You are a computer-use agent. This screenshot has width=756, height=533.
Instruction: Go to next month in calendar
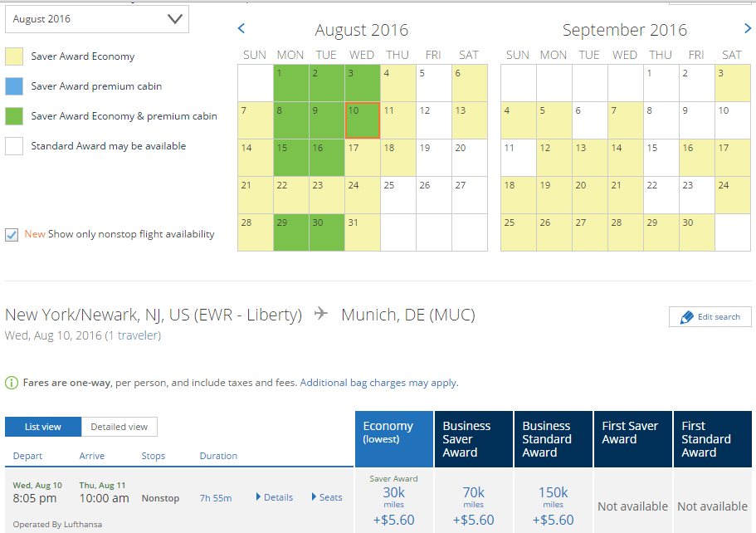coord(748,28)
